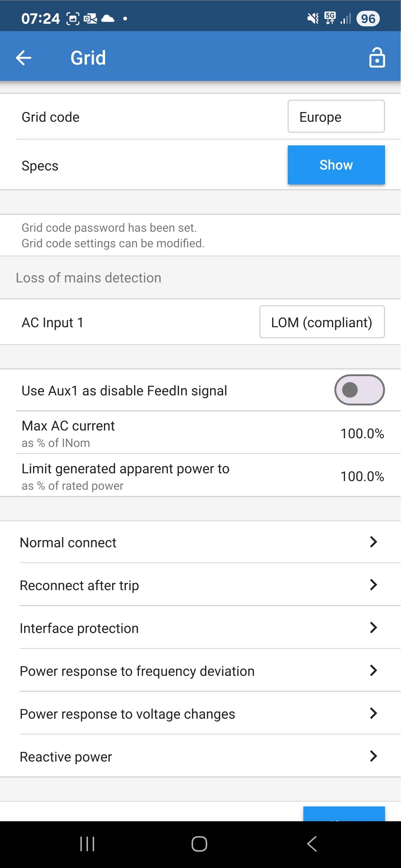Open the Android recent apps button

click(x=87, y=844)
